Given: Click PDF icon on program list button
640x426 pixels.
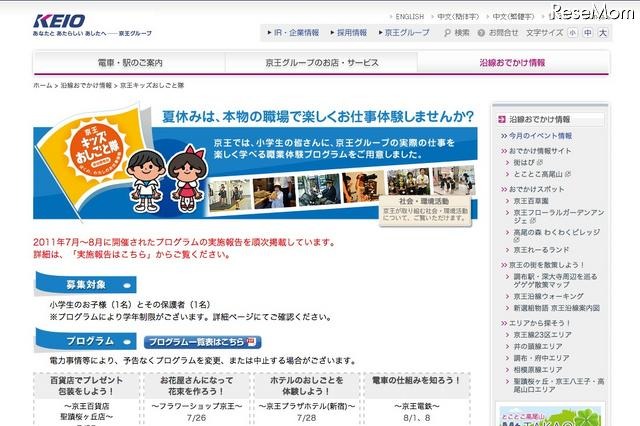Looking at the screenshot, I should click(251, 342).
